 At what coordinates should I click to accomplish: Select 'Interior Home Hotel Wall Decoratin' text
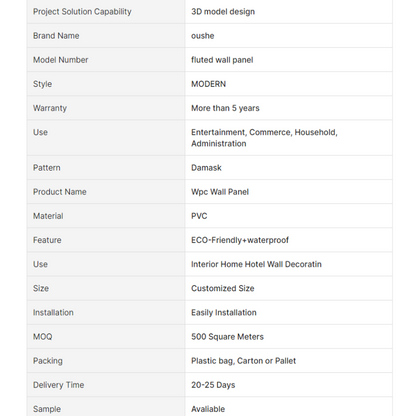[x=256, y=264]
